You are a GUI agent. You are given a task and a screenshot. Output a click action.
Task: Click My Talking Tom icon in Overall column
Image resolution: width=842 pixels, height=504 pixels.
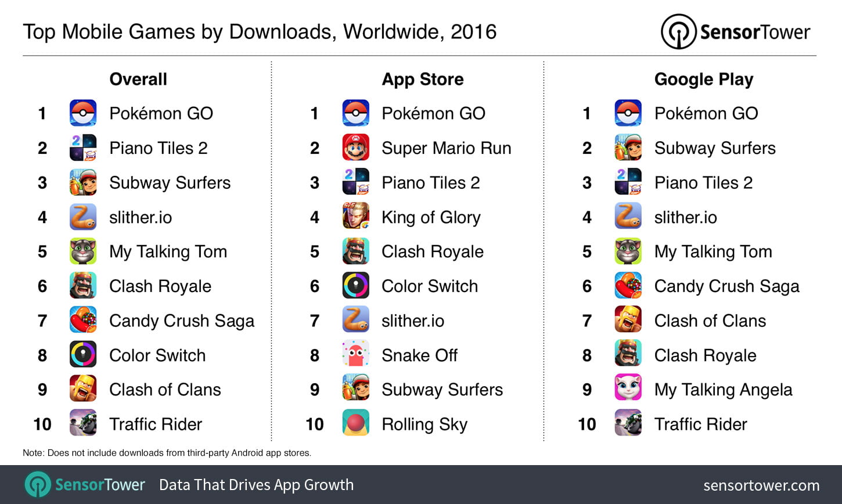(x=83, y=251)
